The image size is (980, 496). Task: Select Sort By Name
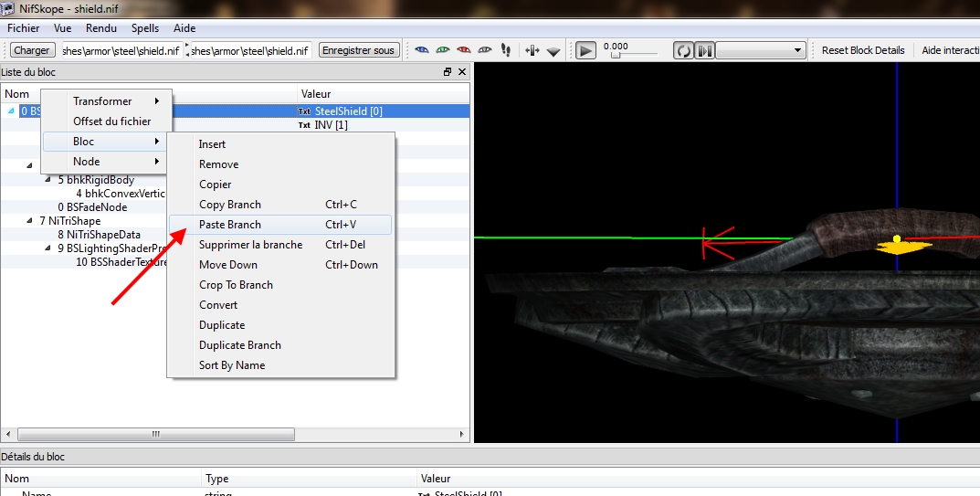pos(280,364)
